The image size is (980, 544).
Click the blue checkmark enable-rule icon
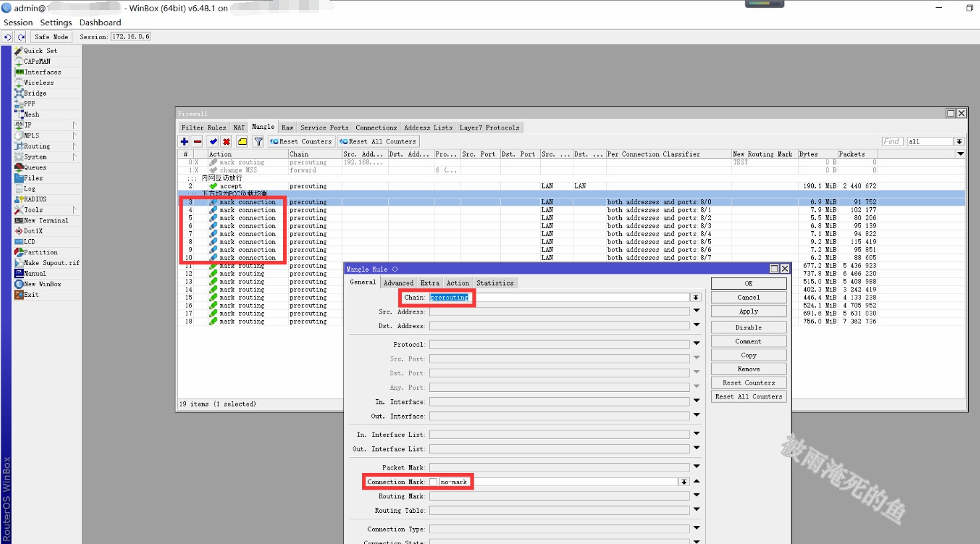(x=213, y=141)
